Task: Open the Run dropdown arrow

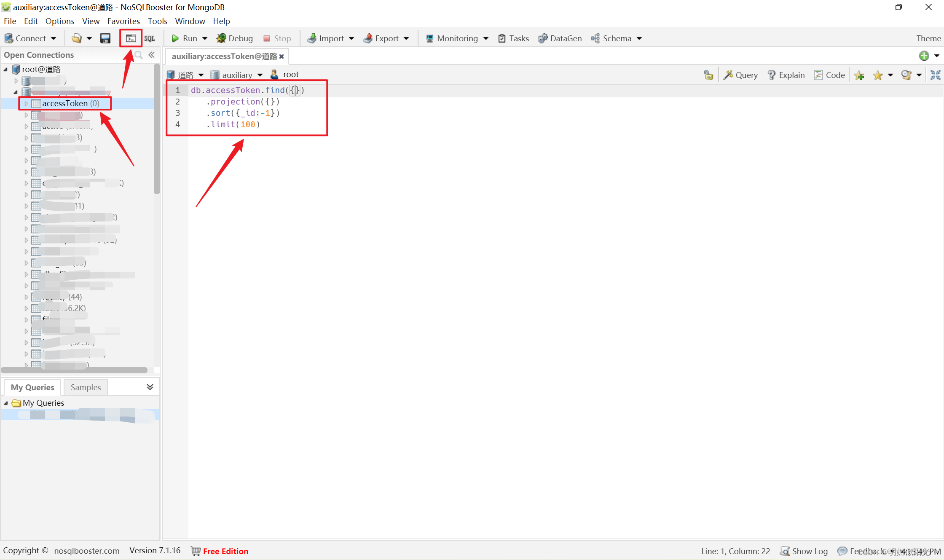Action: (205, 38)
